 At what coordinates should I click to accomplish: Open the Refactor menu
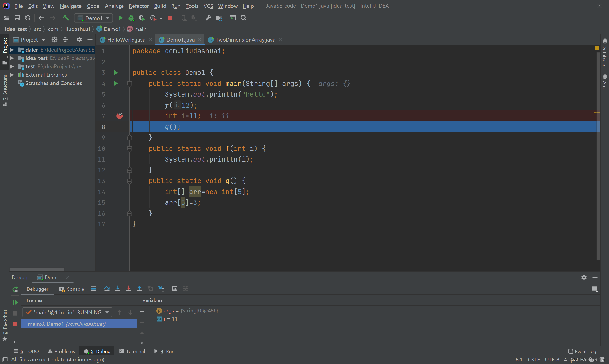pyautogui.click(x=139, y=6)
